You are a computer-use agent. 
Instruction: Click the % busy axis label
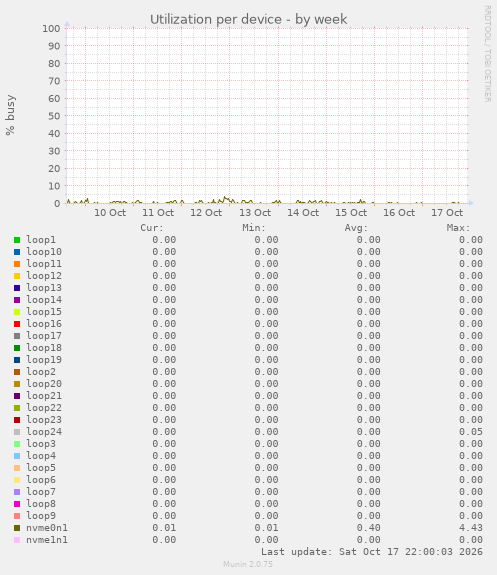[10, 115]
